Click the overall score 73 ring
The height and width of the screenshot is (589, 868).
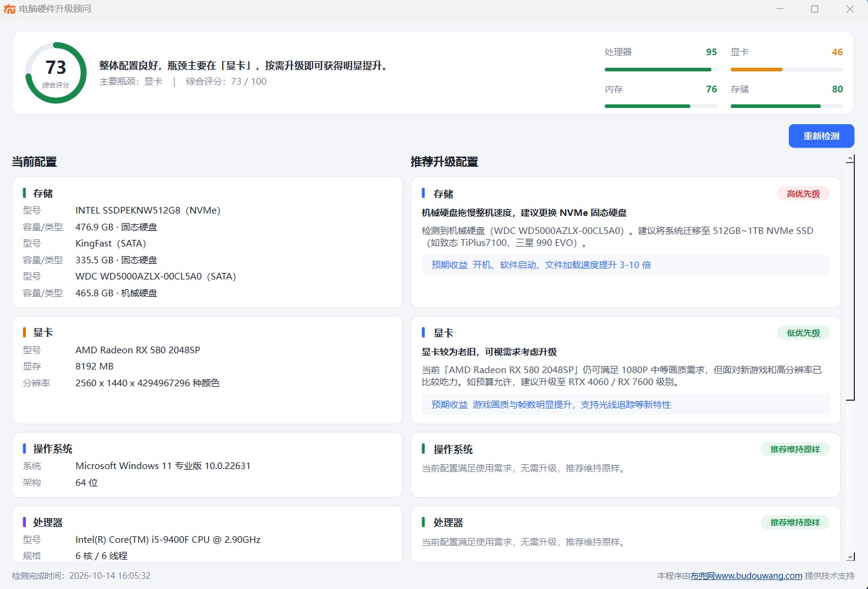[x=56, y=73]
